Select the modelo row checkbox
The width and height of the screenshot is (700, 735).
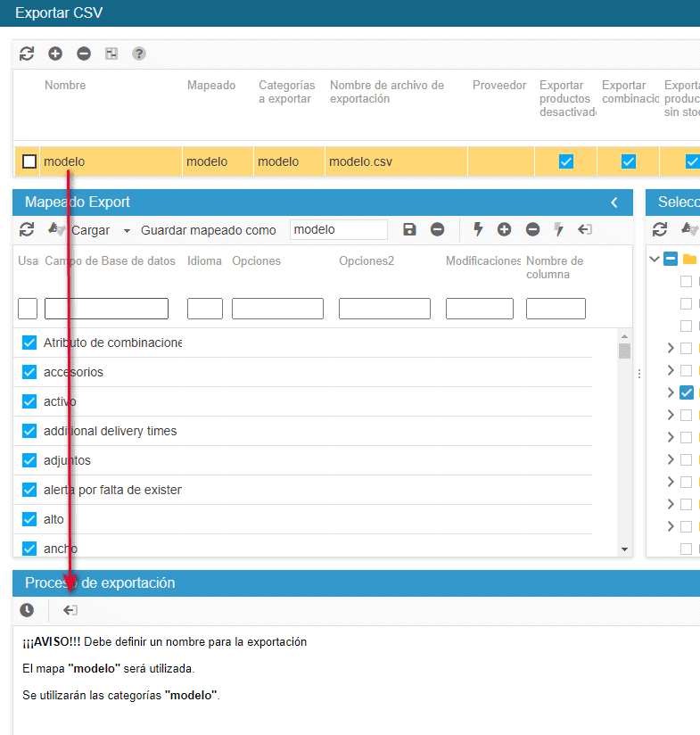29,161
